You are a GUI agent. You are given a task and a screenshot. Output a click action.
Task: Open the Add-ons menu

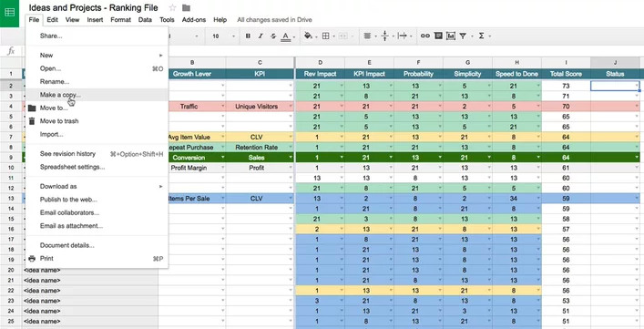(194, 20)
